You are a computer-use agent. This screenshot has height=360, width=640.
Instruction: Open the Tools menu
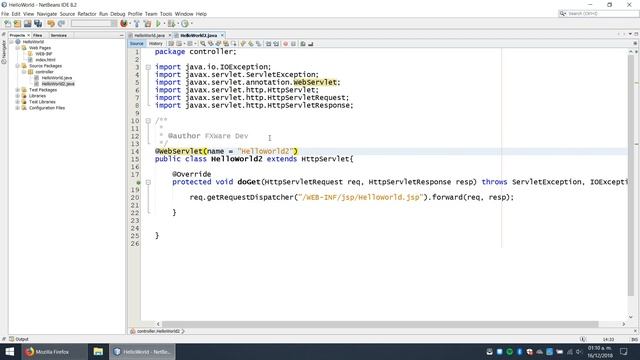pyautogui.click(x=166, y=14)
